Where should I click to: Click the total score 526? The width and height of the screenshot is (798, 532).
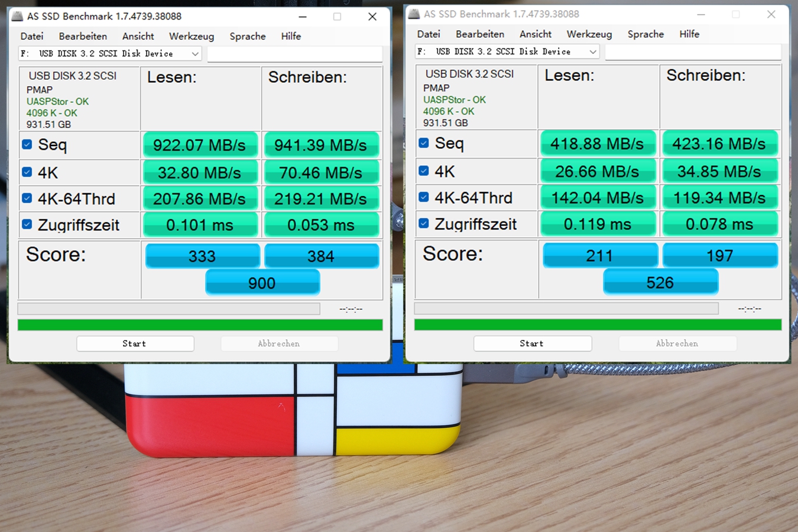point(660,282)
